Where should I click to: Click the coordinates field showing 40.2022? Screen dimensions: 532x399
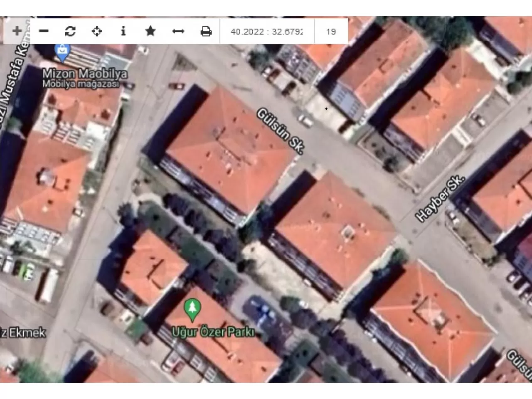tap(266, 32)
